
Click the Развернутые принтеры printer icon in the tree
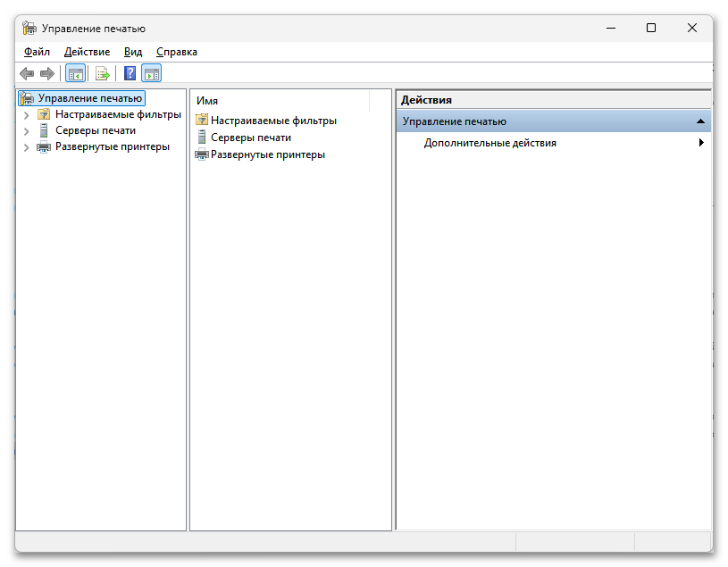tap(44, 147)
